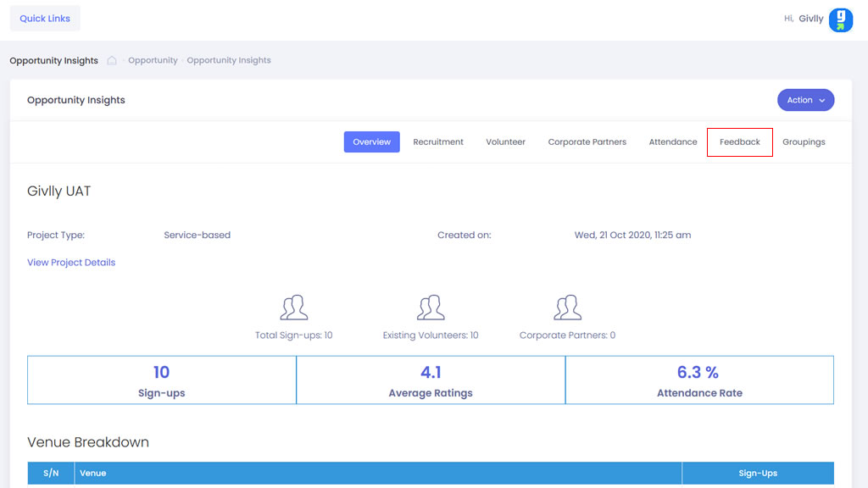Click the Total Sign-ups people icon
This screenshot has width=868, height=488.
pos(294,308)
